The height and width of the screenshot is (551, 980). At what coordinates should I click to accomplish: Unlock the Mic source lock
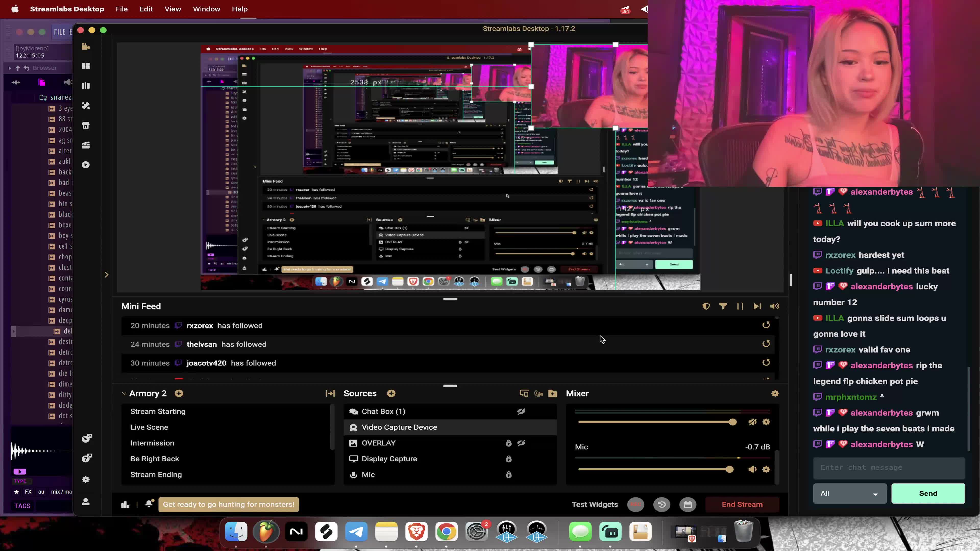pyautogui.click(x=509, y=474)
